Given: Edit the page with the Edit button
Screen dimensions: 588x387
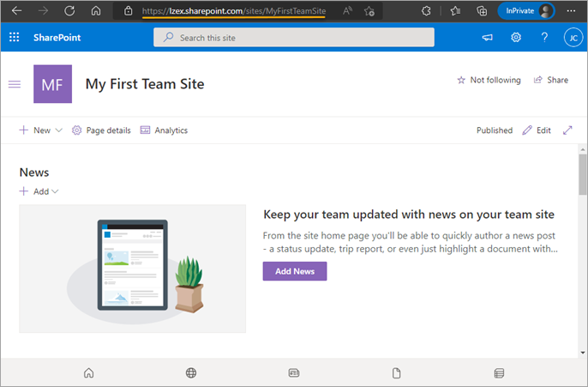Looking at the screenshot, I should pos(537,130).
